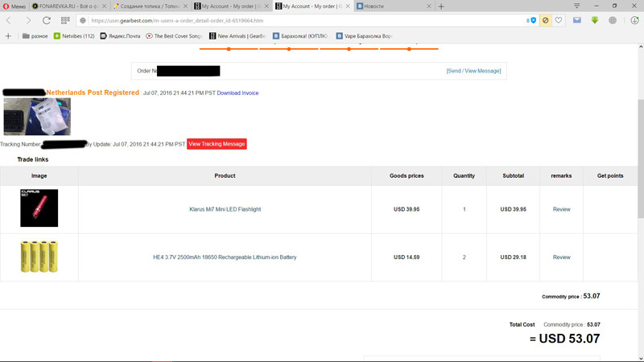Close the Создание топика tab
Image resolution: width=644 pixels, height=362 pixels.
(185, 6)
